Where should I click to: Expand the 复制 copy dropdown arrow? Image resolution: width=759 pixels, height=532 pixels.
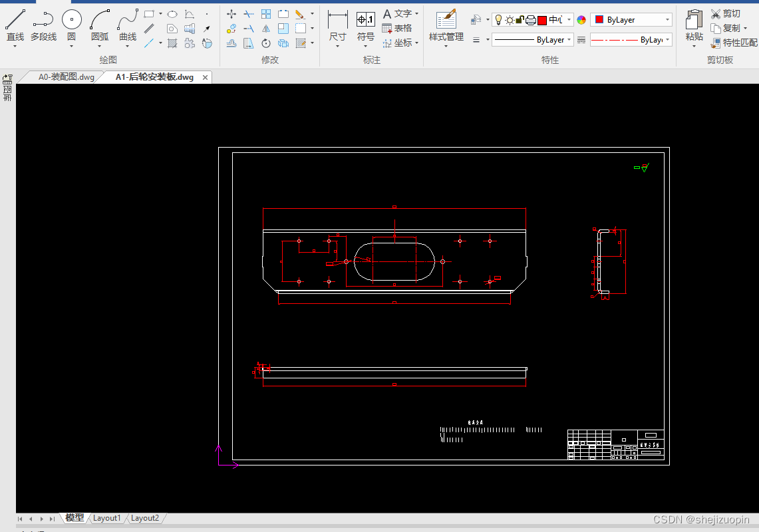[746, 28]
